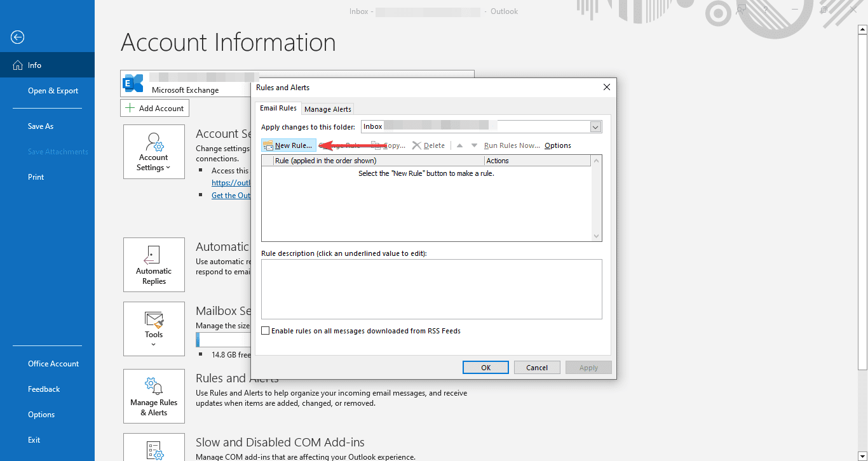Click the Delete rule icon
This screenshot has height=461, width=868.
[x=416, y=145]
